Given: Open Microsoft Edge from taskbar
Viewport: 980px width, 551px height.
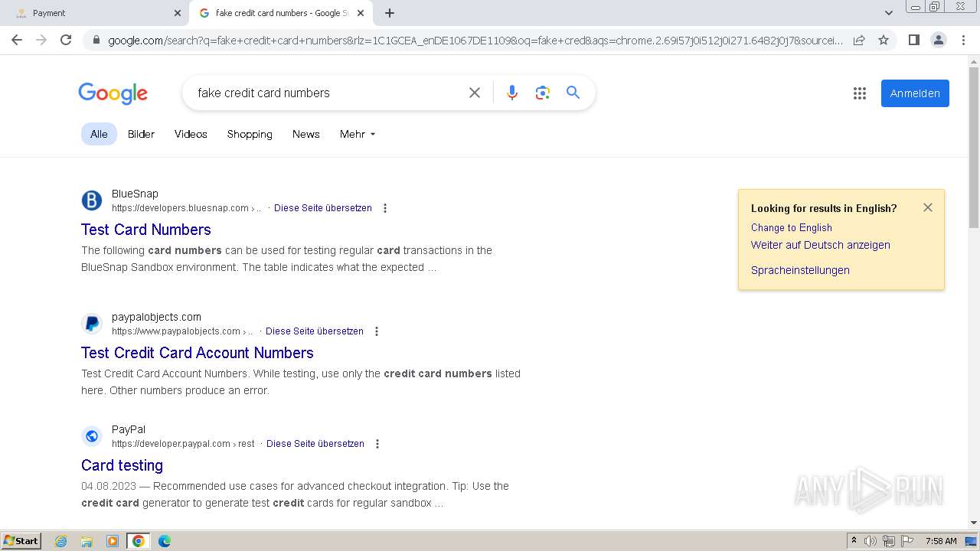Looking at the screenshot, I should pyautogui.click(x=164, y=541).
